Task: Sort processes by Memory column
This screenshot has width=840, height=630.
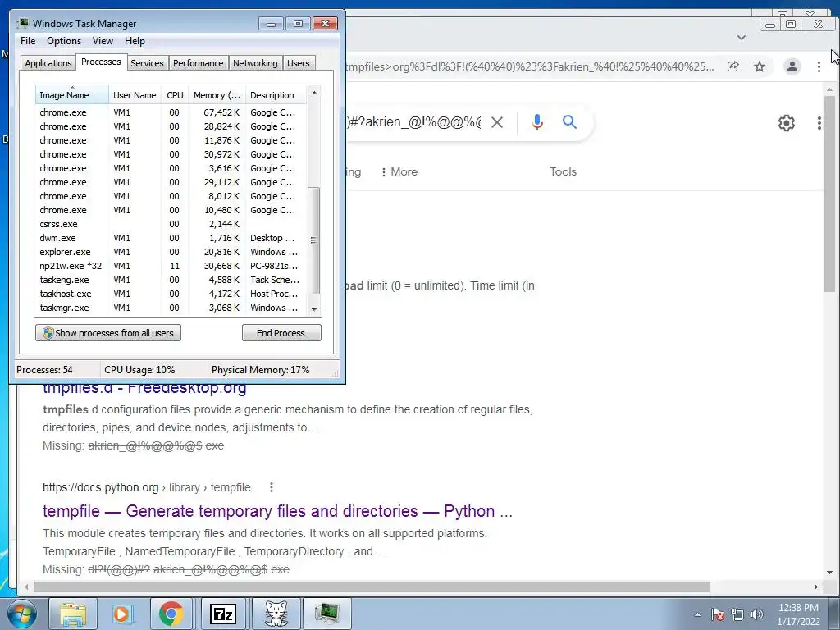Action: pyautogui.click(x=217, y=95)
